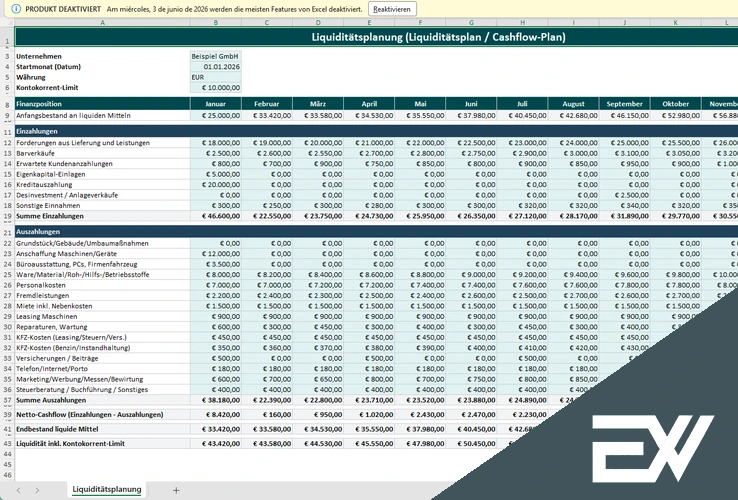Select January Summe Einzahlungen € 46.600,00

216,216
